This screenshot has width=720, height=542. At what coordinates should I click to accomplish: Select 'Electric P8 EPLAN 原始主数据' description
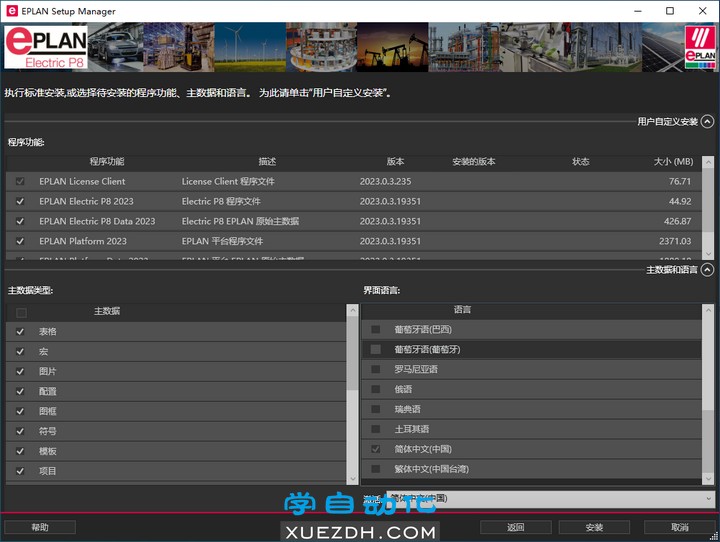tap(240, 221)
